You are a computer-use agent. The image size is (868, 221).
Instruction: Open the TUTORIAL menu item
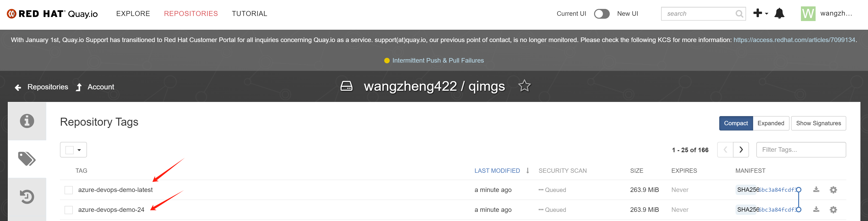(x=249, y=14)
